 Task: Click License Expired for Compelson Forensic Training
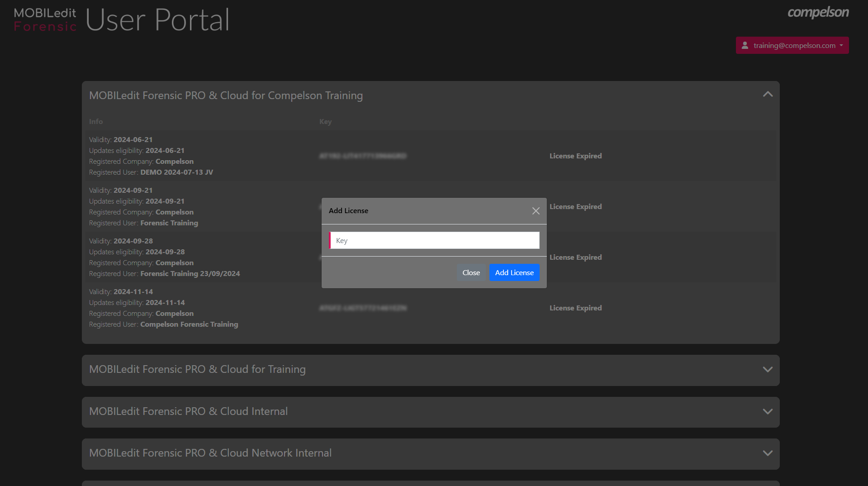[x=575, y=308]
